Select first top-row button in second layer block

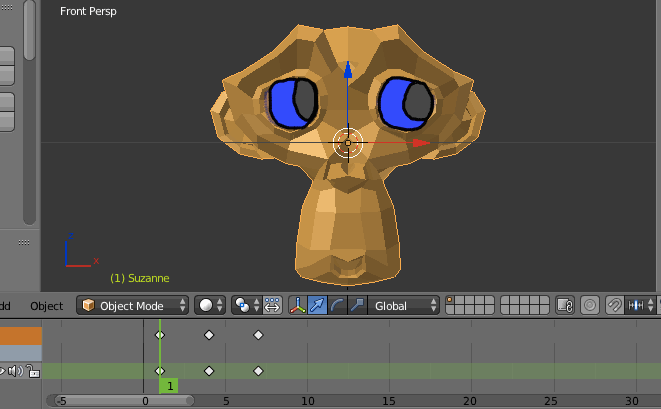(x=505, y=301)
